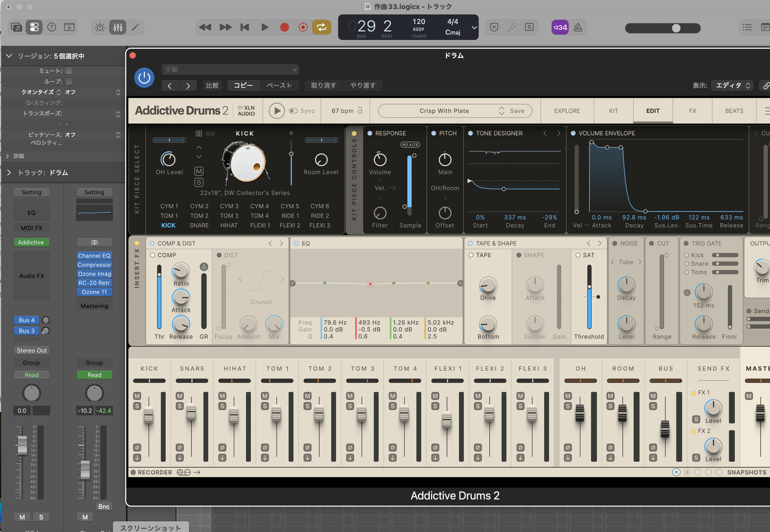The image size is (770, 532).
Task: Toggle the metronome icon
Action: coord(578,27)
